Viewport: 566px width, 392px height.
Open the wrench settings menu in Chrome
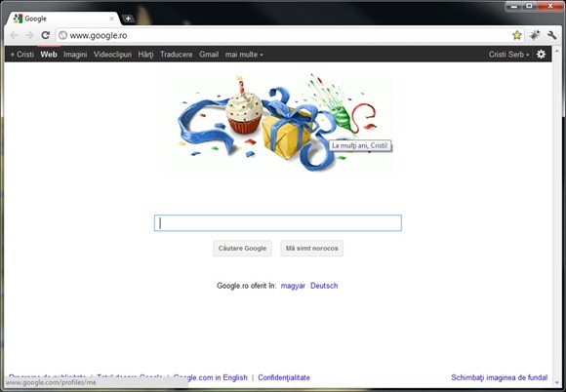pyautogui.click(x=551, y=35)
